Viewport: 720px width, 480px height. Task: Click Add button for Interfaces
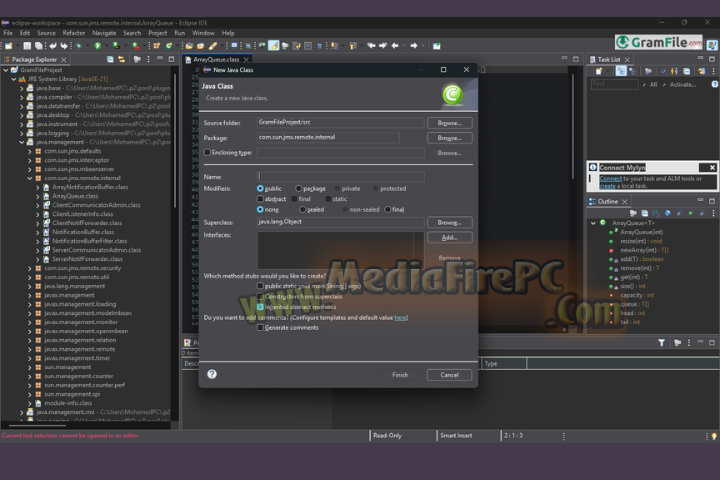450,237
